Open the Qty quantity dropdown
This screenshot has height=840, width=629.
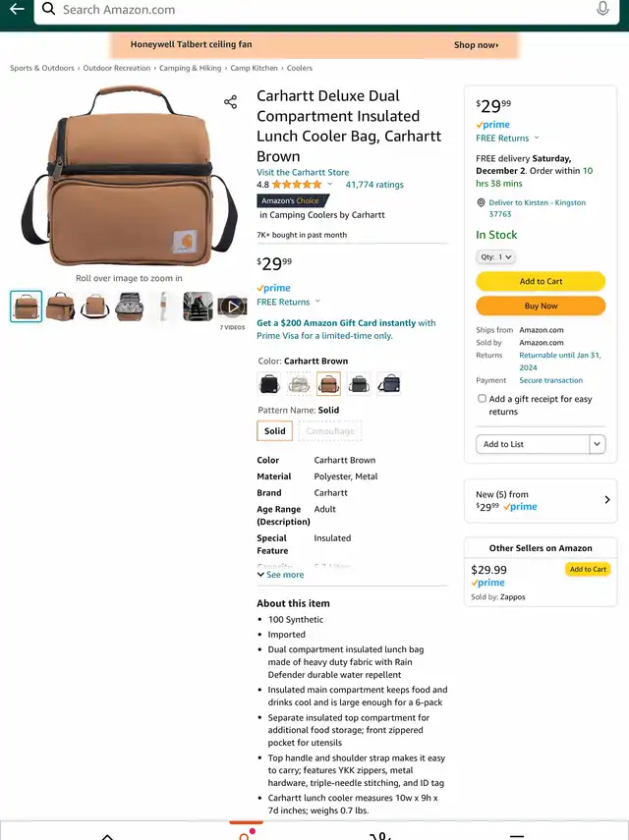click(495, 256)
